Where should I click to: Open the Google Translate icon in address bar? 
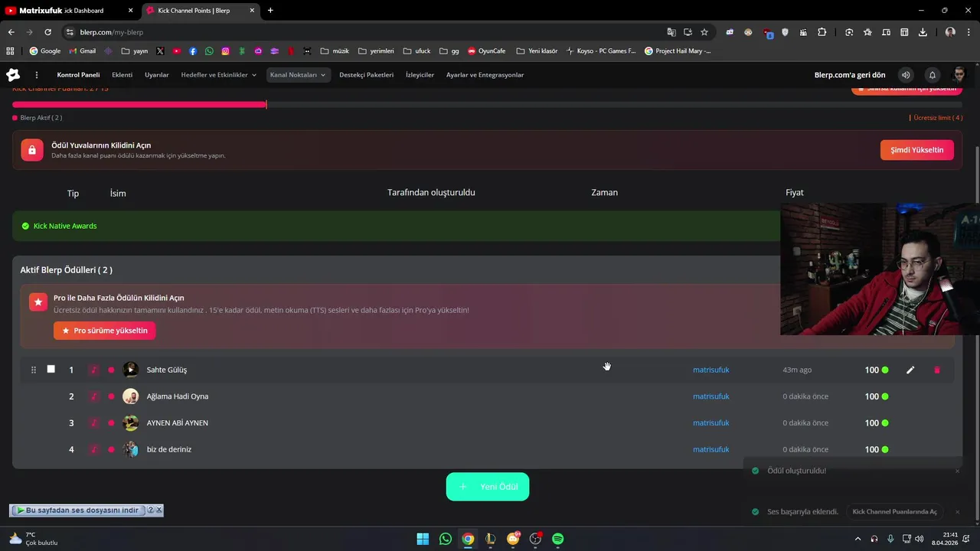click(x=671, y=32)
